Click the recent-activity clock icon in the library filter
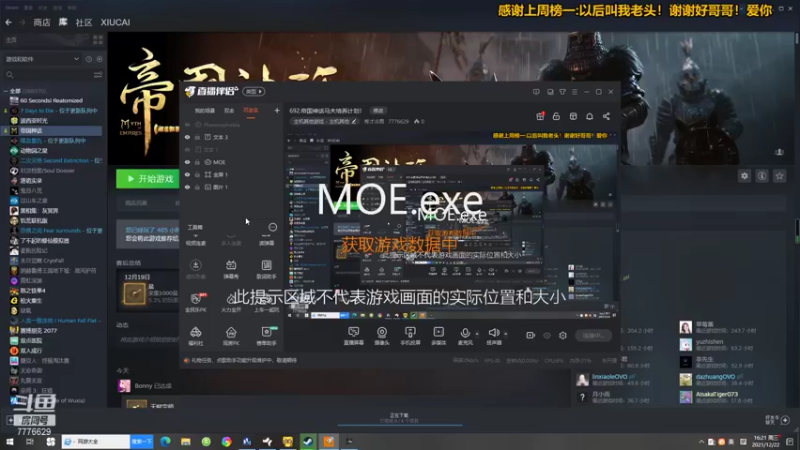 click(89, 59)
